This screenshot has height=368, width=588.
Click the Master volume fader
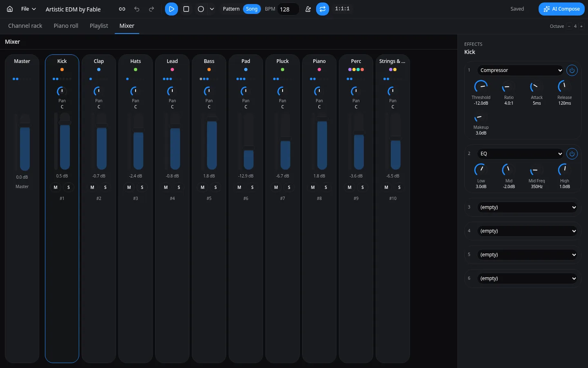25,143
